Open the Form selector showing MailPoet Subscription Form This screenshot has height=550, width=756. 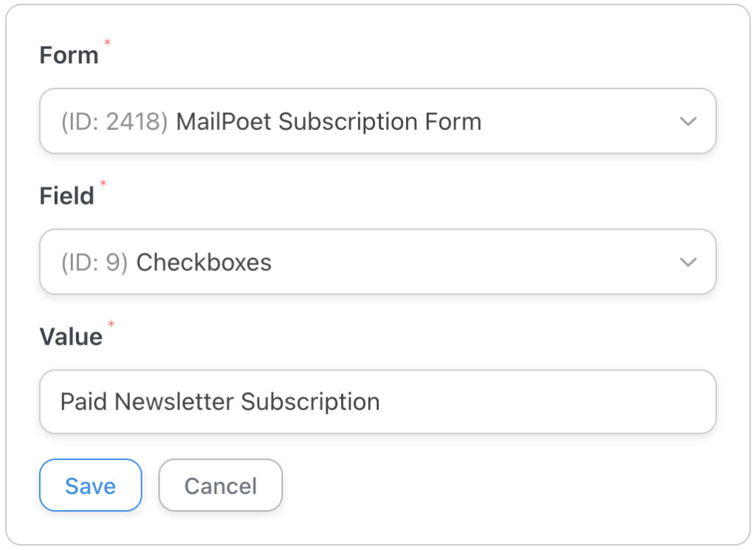coord(378,121)
